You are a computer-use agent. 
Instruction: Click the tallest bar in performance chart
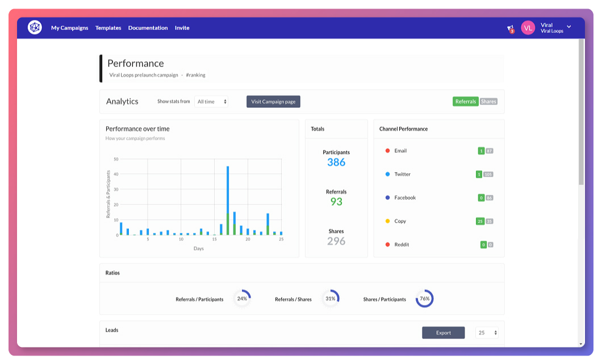pos(228,200)
